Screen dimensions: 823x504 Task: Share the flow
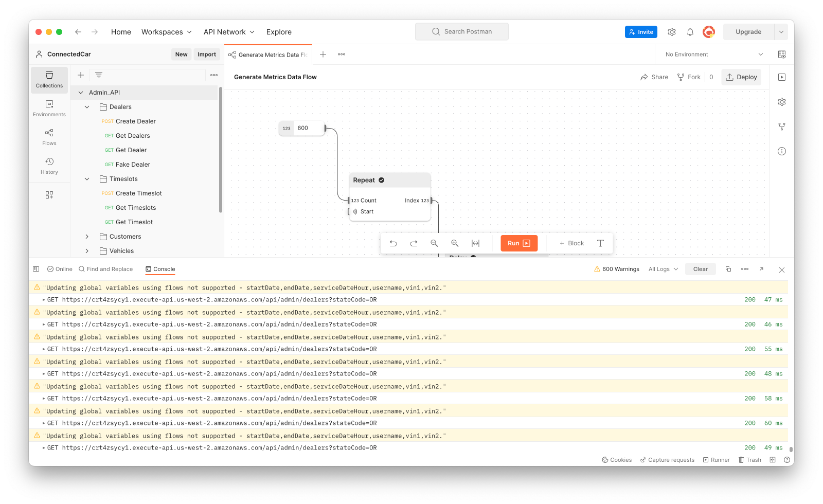click(x=654, y=77)
